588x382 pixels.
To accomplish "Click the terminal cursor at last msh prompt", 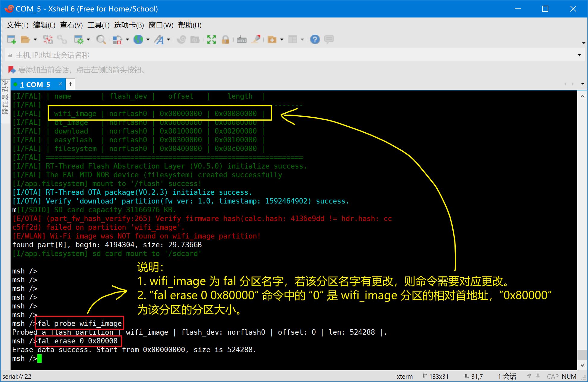I will point(39,358).
